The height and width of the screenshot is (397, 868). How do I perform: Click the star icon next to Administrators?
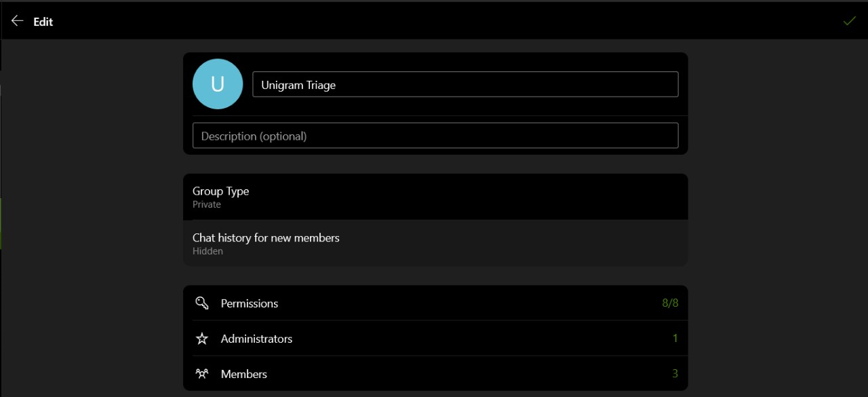point(201,338)
